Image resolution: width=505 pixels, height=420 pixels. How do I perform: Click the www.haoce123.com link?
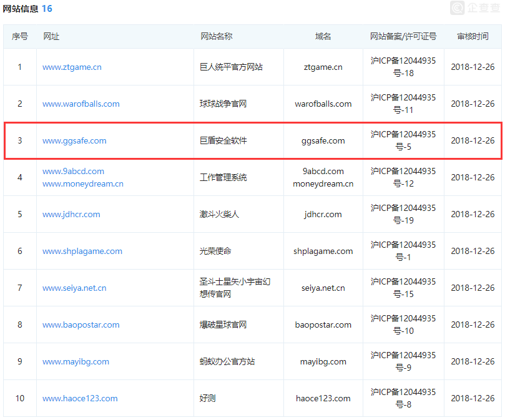pos(79,398)
